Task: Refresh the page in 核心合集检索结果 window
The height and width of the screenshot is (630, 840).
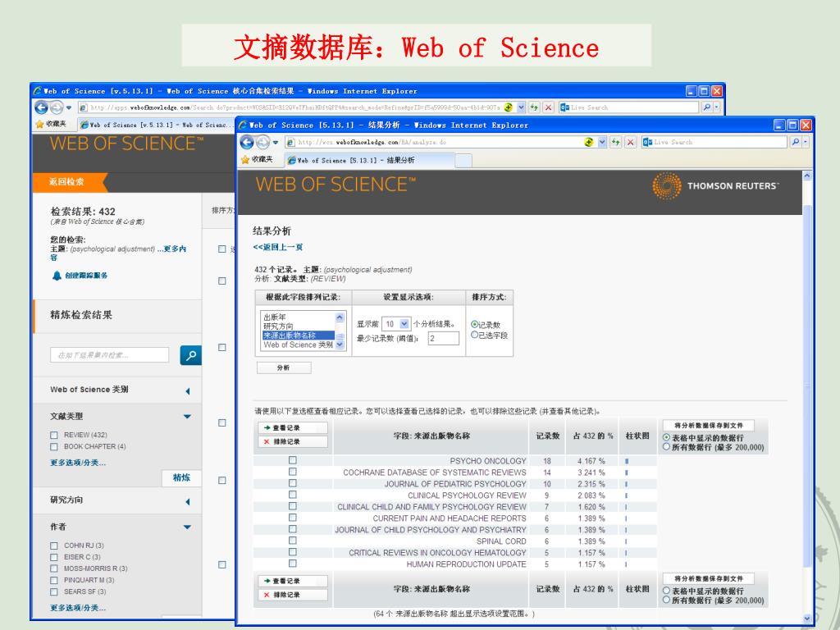Action: click(533, 107)
